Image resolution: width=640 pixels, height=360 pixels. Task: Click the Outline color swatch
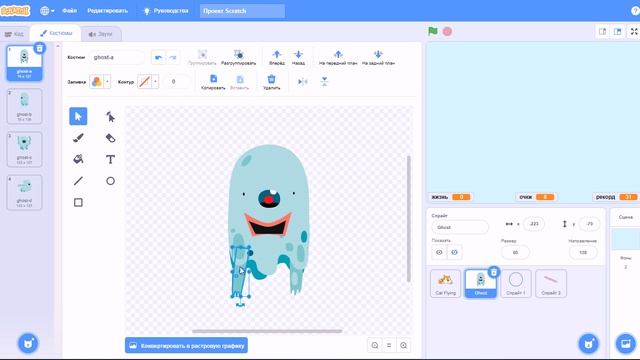[x=144, y=82]
